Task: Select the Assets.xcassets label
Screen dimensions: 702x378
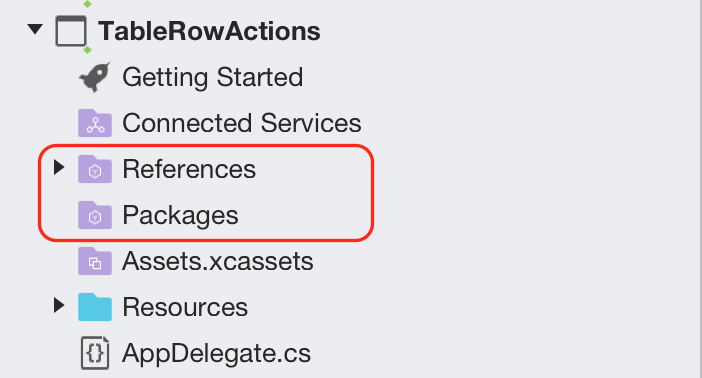Action: [218, 261]
